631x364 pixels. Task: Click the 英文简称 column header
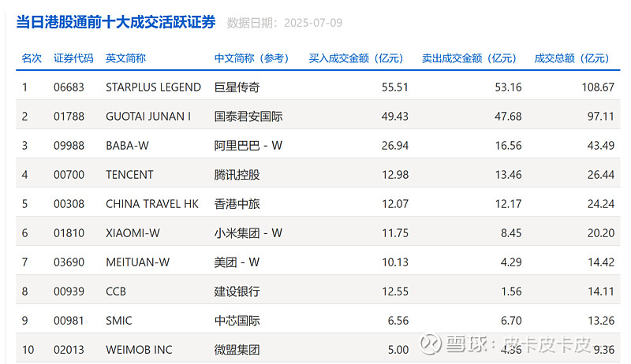pos(125,58)
